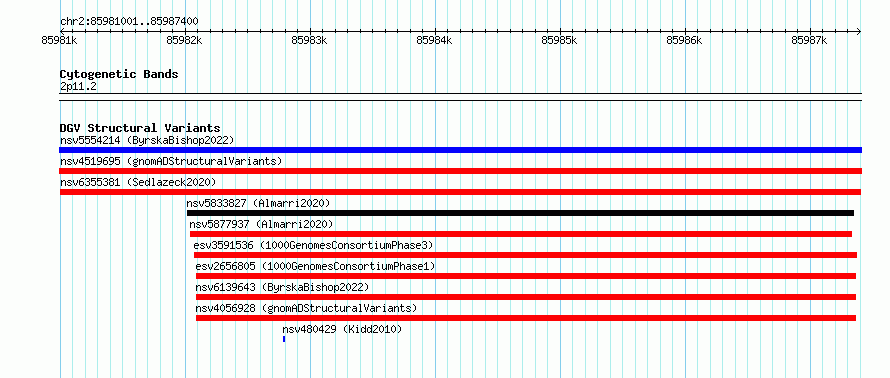Image resolution: width=890 pixels, height=378 pixels.
Task: Click the 85985k ruler tick label
Action: 560,40
